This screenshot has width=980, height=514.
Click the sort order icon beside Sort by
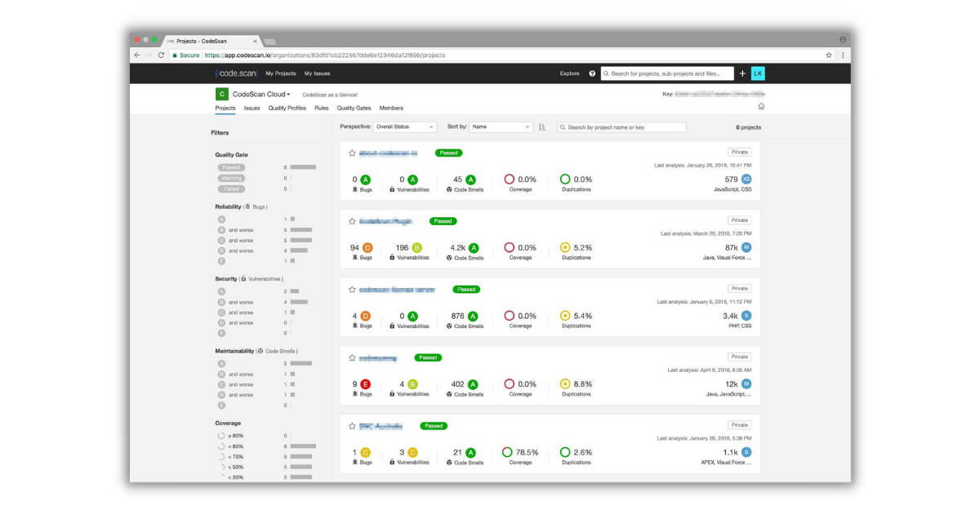coord(543,126)
